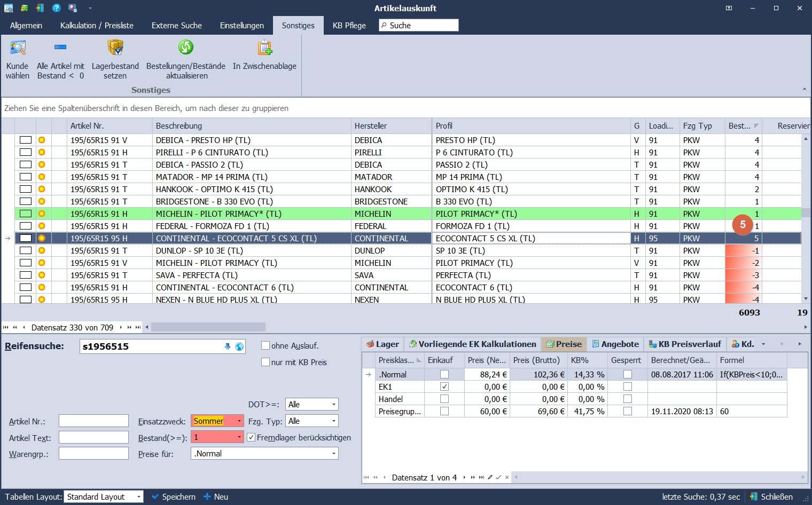
Task: Open the DOT>= dropdown
Action: point(334,405)
